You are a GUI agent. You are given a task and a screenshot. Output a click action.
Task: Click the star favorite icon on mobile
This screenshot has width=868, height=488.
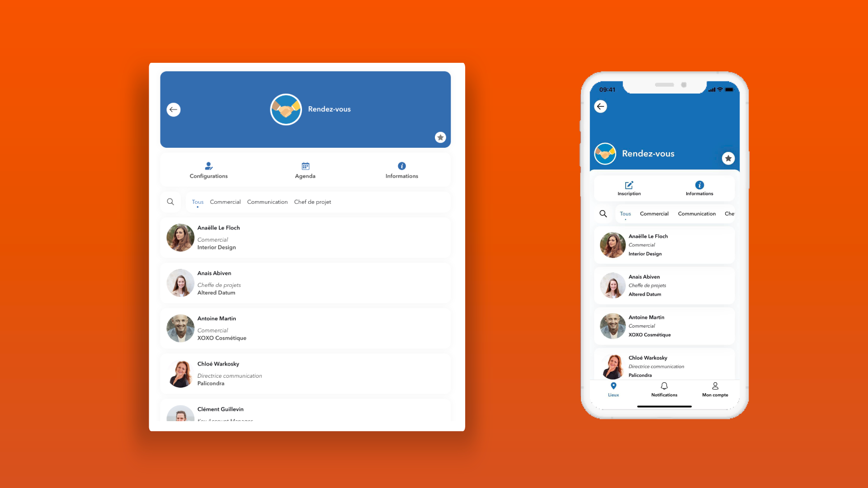pyautogui.click(x=728, y=158)
